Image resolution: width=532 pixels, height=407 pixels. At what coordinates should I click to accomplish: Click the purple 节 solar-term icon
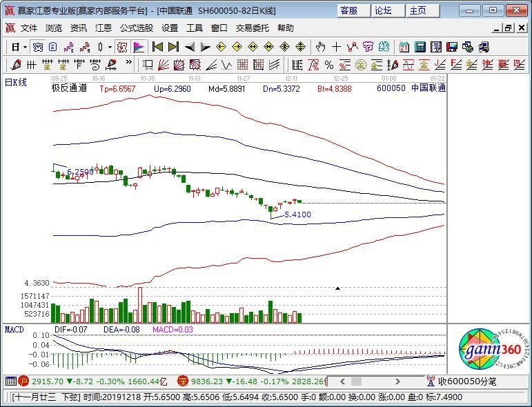[x=368, y=47]
